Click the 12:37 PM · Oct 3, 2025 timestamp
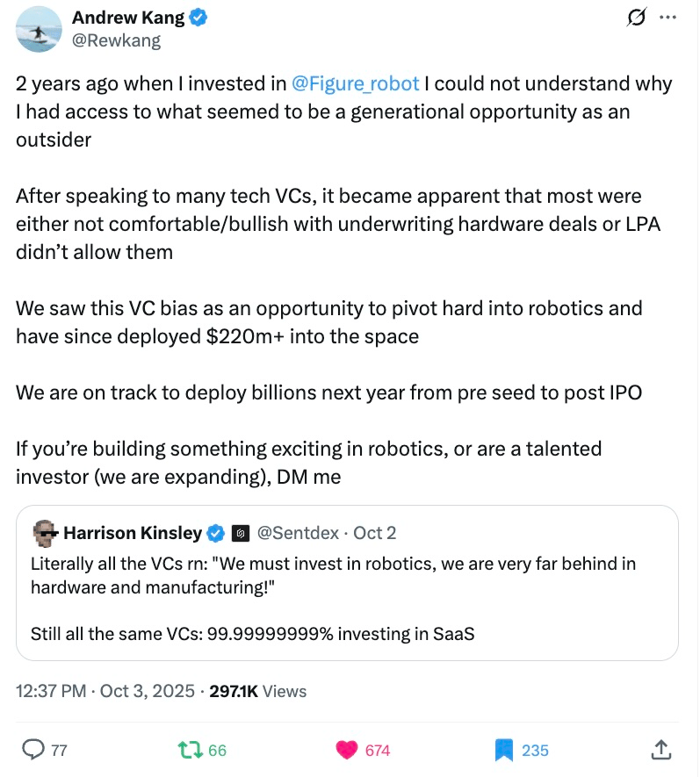Viewport: 700px width, 777px height. [x=105, y=691]
